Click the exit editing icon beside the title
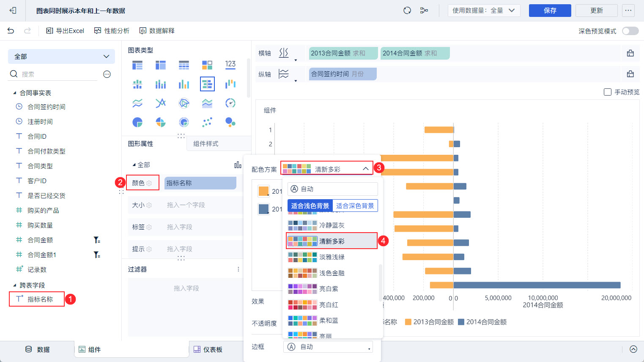Image resolution: width=644 pixels, height=362 pixels. (13, 11)
